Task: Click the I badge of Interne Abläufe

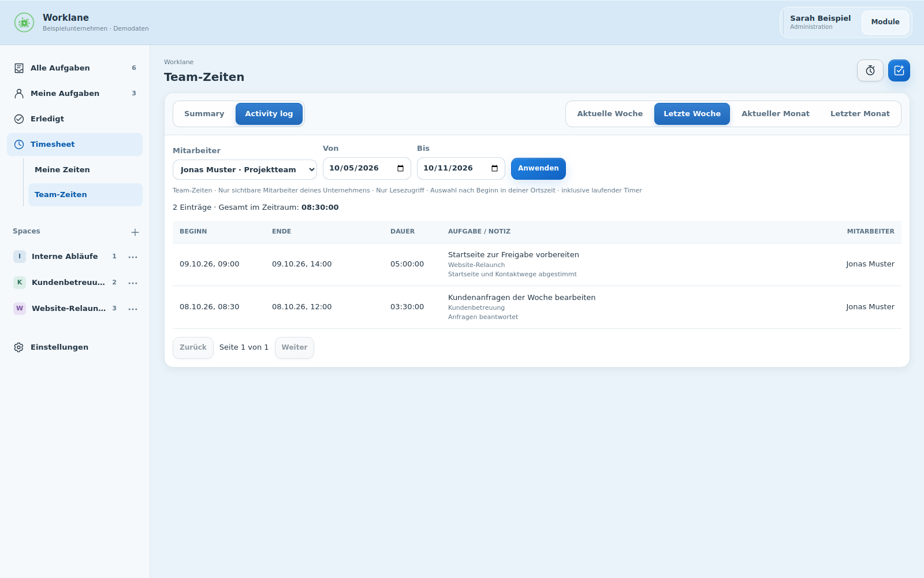Action: 20,257
